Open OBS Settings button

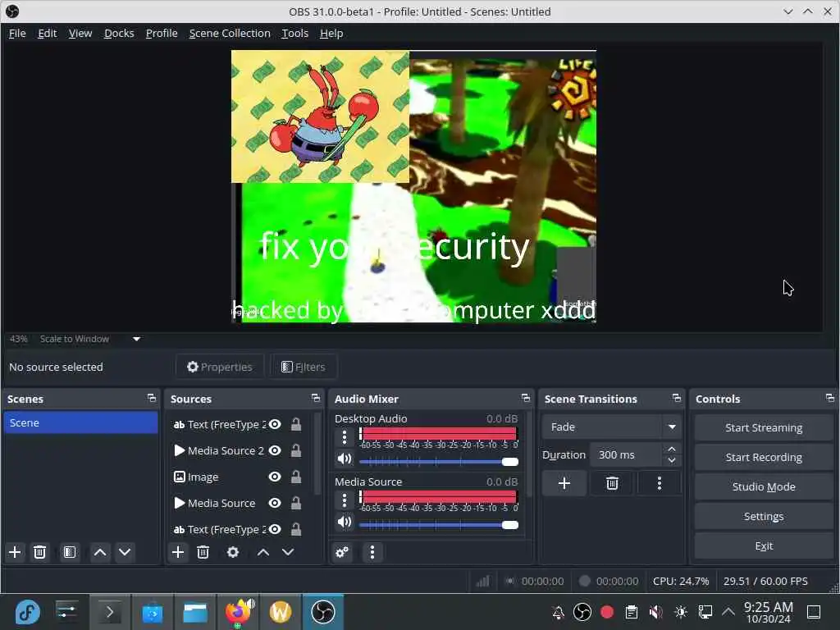tap(764, 516)
